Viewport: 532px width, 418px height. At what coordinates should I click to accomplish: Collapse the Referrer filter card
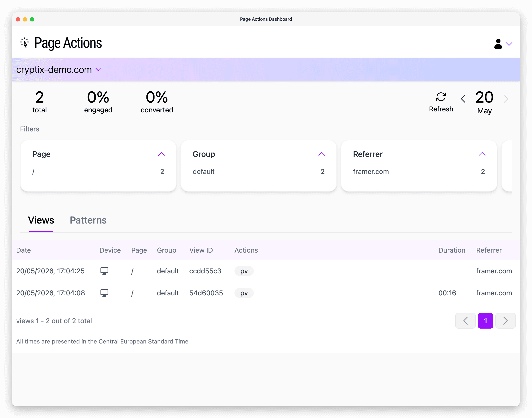[482, 154]
